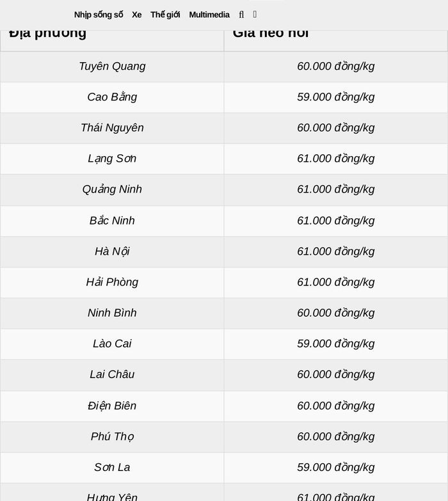Select the Lạng Sơn cell
Screen dimensions: 448x501
(x=112, y=159)
